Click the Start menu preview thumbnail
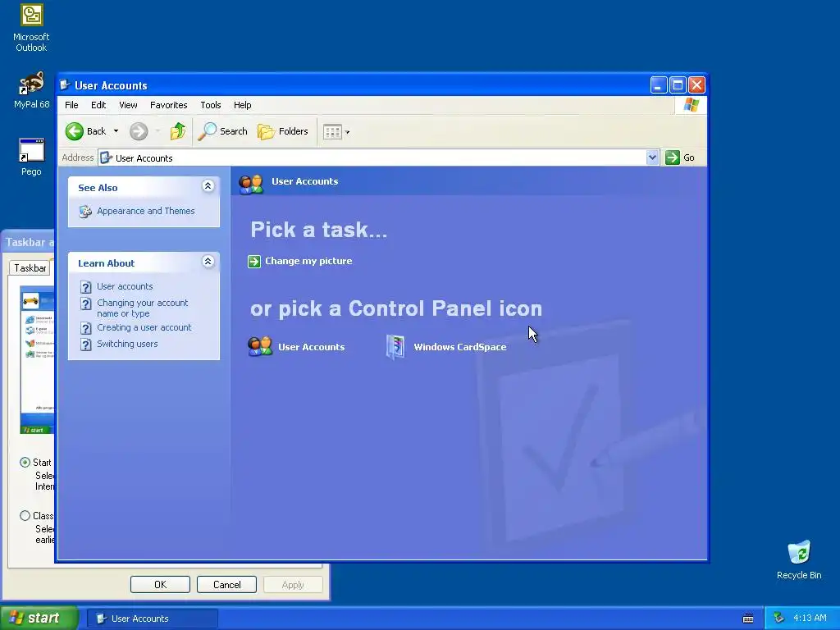The width and height of the screenshot is (840, 630). coord(37,359)
